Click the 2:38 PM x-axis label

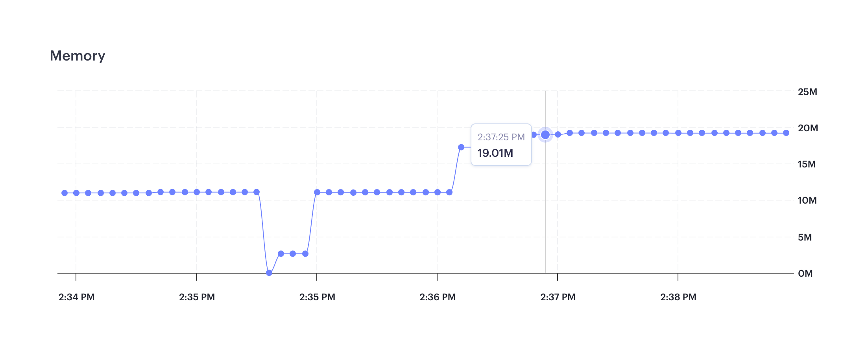[x=678, y=297]
